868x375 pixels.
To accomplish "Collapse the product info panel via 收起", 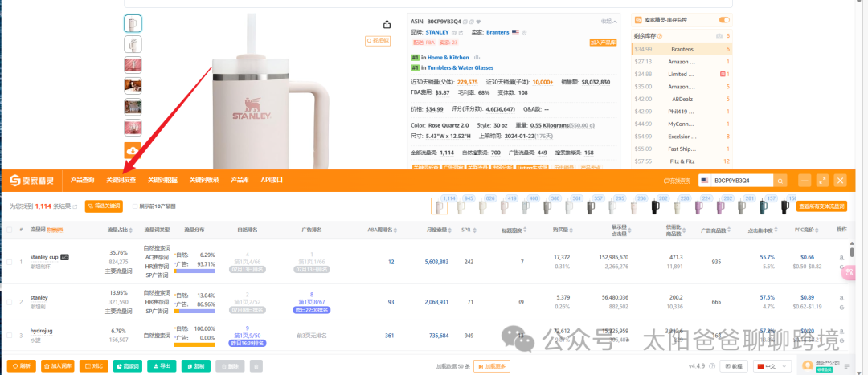I will tap(608, 22).
